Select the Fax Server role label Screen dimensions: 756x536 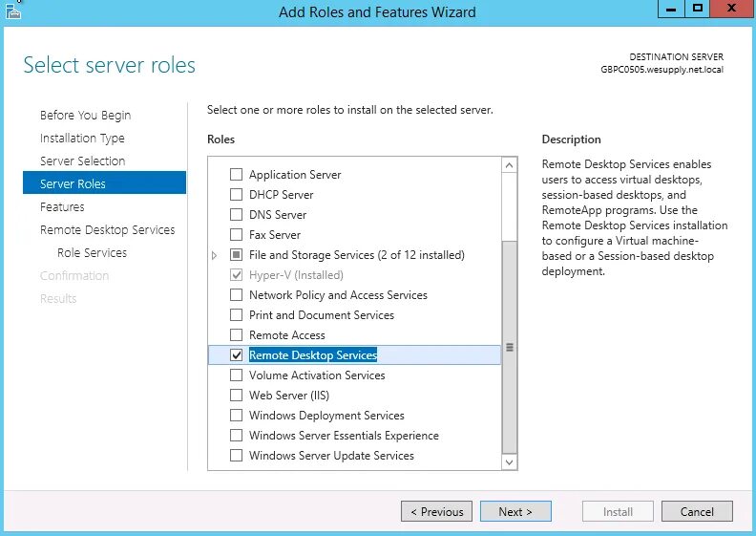(275, 235)
